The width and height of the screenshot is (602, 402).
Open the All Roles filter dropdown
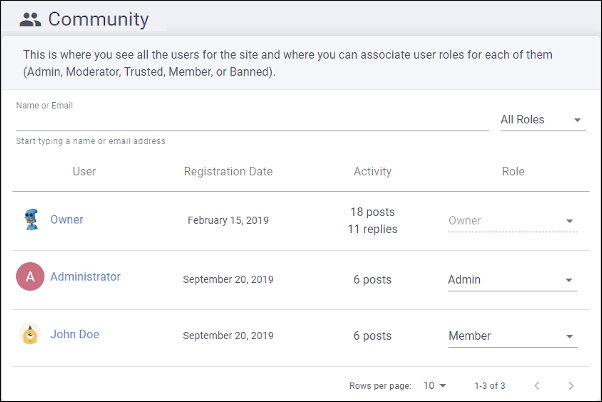pos(542,120)
